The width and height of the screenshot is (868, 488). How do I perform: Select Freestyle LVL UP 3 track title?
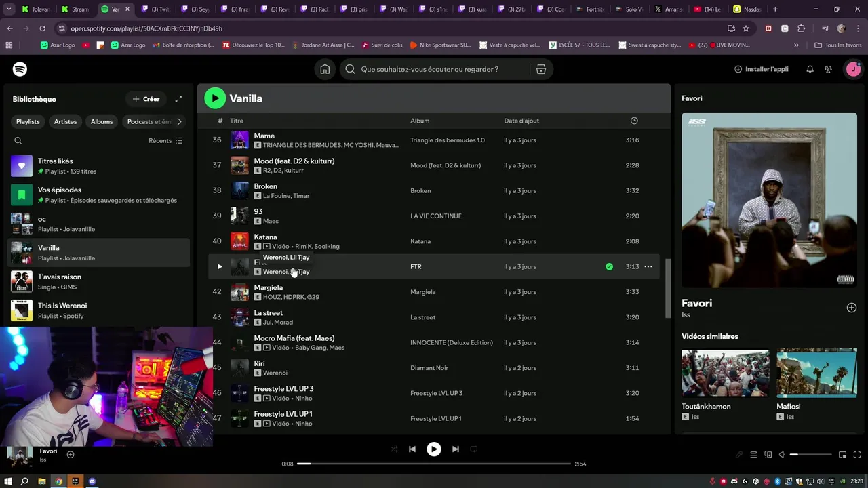point(283,389)
